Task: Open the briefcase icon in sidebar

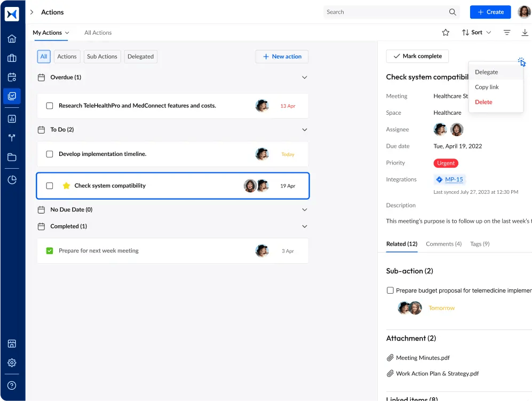Action: pyautogui.click(x=12, y=58)
